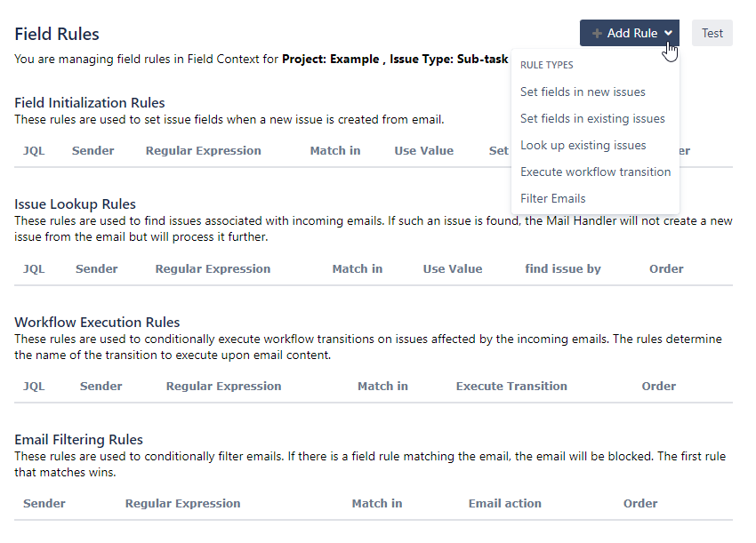
Task: Click Regular Expression header in Email Filtering table
Action: (x=182, y=504)
